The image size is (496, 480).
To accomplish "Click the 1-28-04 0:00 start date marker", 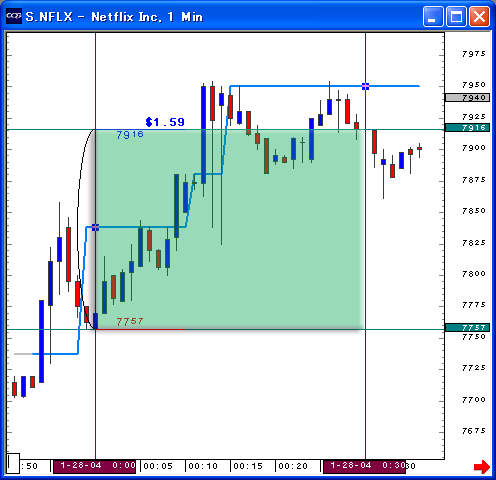I will (x=95, y=466).
